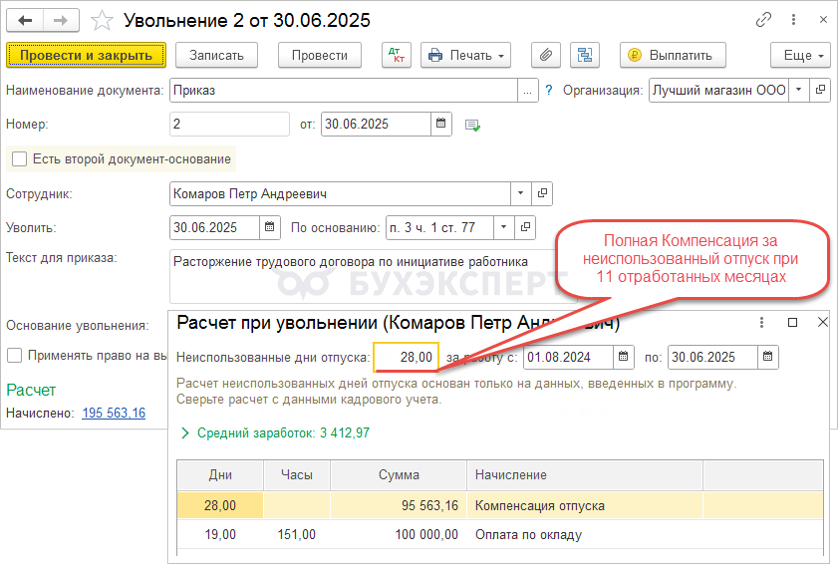
Task: Click the 151,00 hours cell
Action: [297, 534]
